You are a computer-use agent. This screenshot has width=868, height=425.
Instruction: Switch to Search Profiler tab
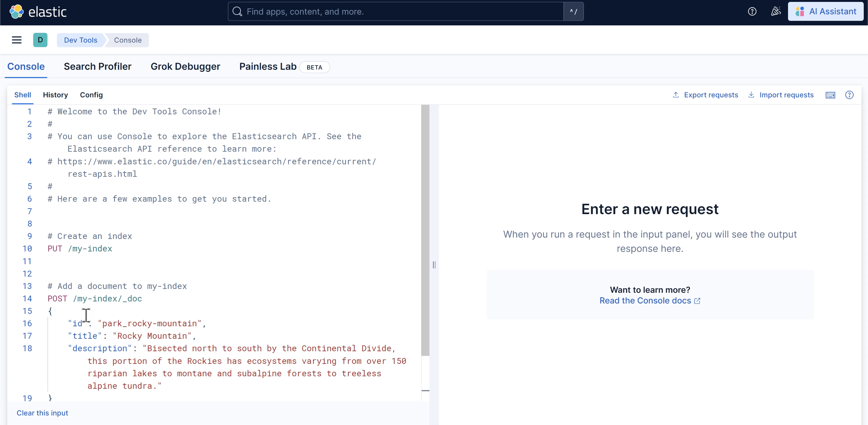click(98, 67)
